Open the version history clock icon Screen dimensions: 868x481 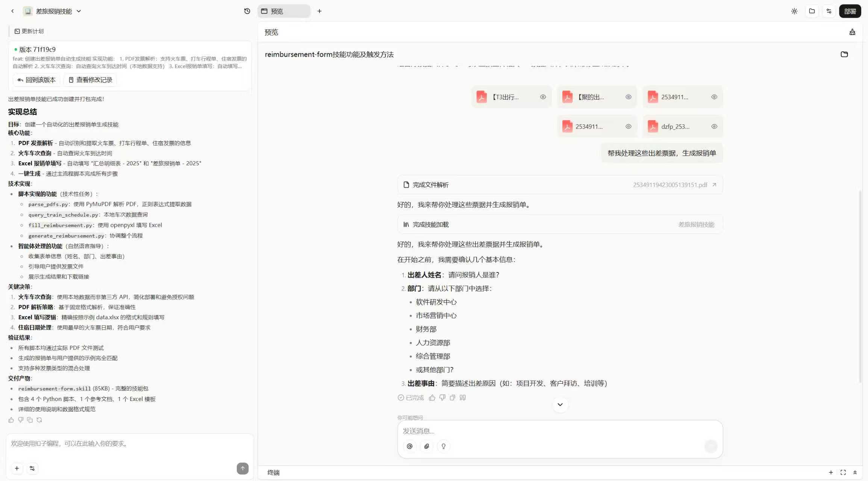(247, 11)
